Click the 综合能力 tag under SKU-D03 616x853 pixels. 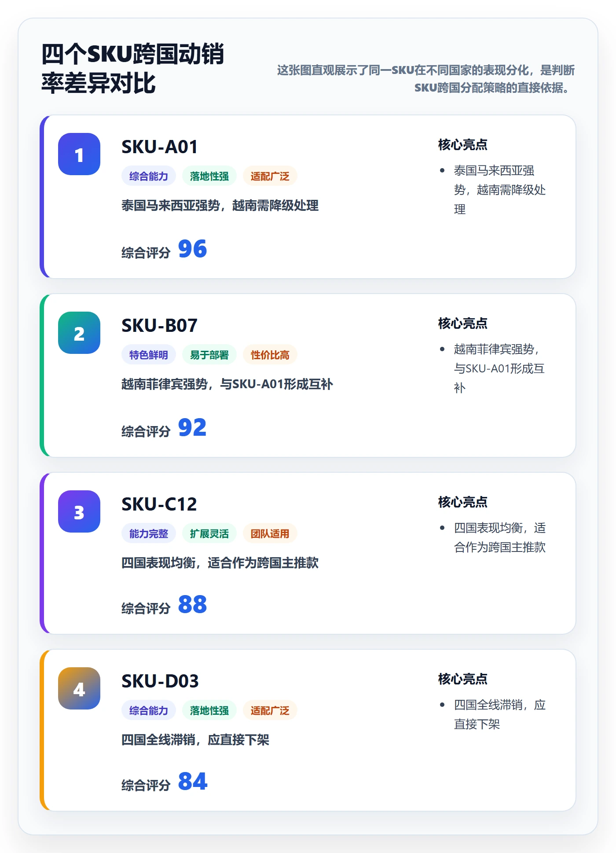[149, 710]
